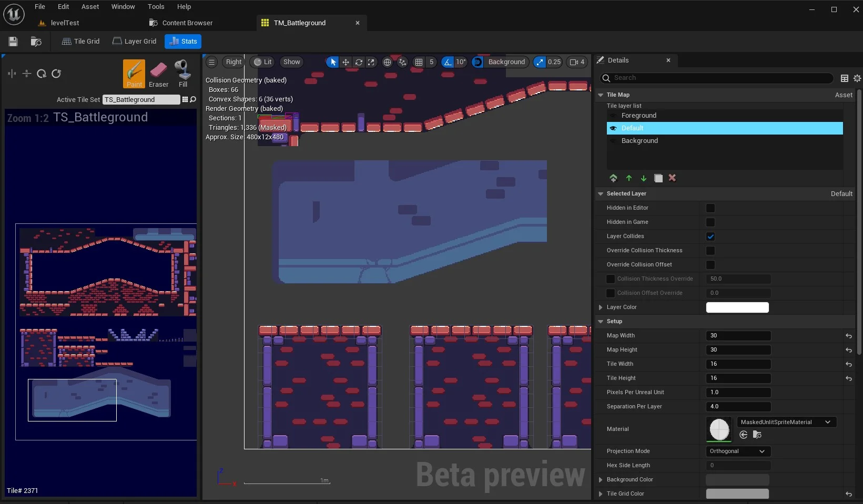Flip tile selection vertically icon
The width and height of the screenshot is (863, 504).
pos(27,74)
